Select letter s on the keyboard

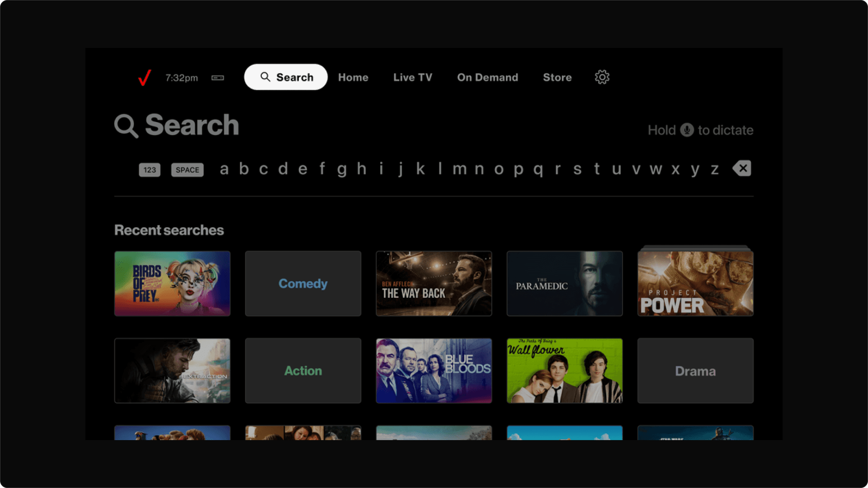(577, 169)
